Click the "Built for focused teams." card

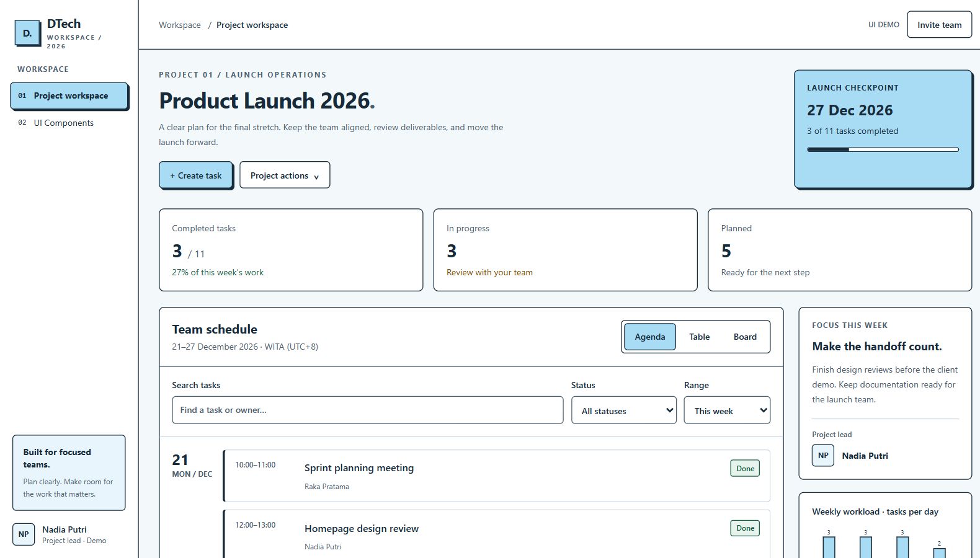point(69,472)
